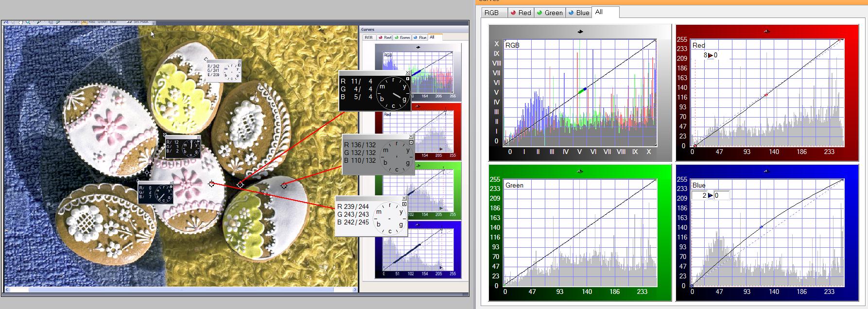Image resolution: width=868 pixels, height=309 pixels.
Task: Click the double arrow above the small RGB chart
Action: click(418, 47)
